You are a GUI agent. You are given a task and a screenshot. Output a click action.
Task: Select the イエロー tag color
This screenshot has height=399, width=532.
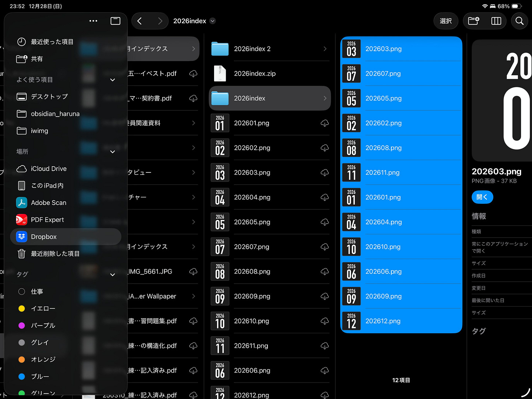(66, 308)
